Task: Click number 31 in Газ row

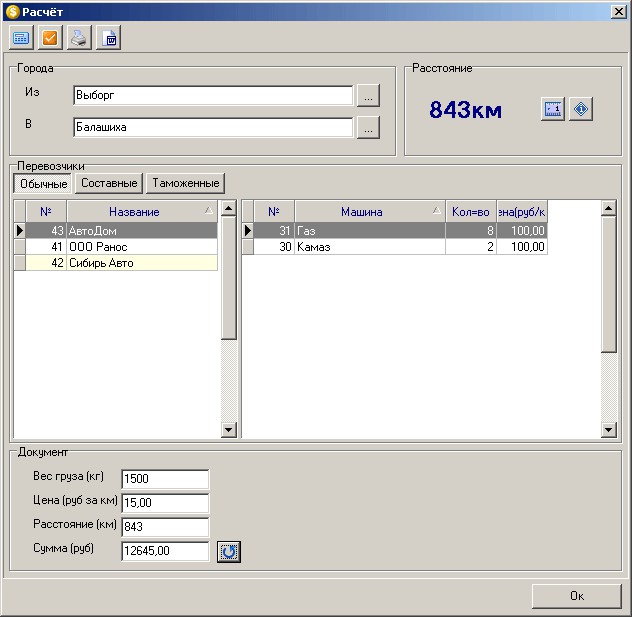Action: click(274, 231)
